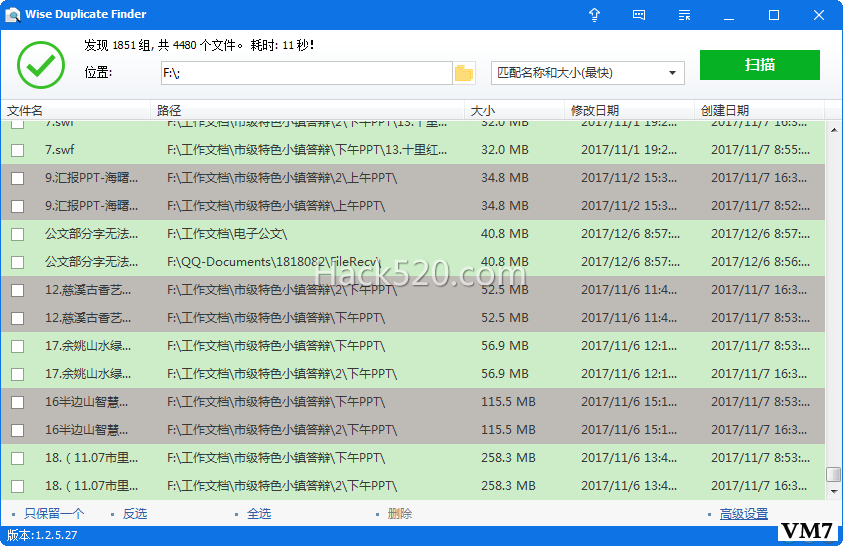Open the 匹配名称和大小(最快) match mode dropdown
The height and width of the screenshot is (546, 843).
pyautogui.click(x=588, y=73)
